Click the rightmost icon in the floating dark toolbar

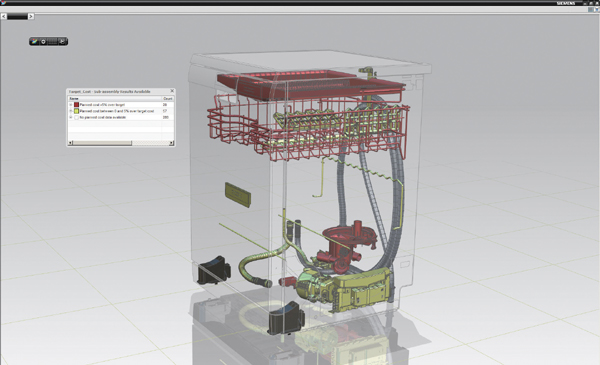63,42
